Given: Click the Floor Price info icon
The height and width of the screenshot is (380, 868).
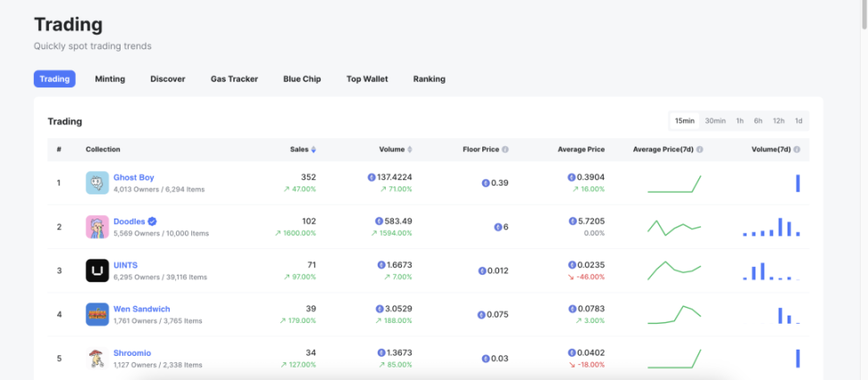Looking at the screenshot, I should tap(505, 149).
